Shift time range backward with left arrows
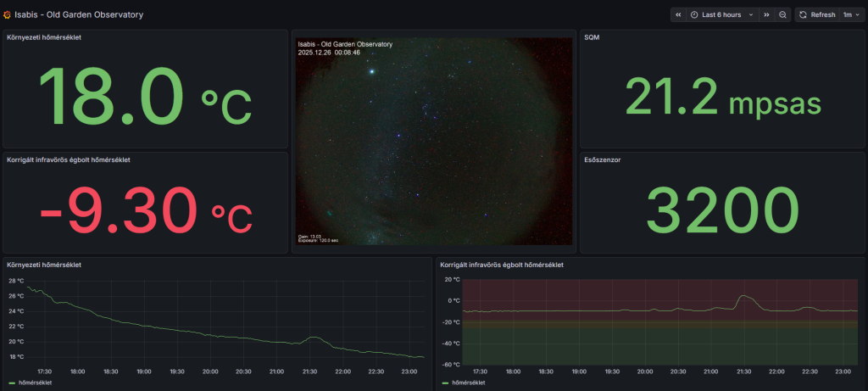The image size is (868, 391). coord(678,15)
